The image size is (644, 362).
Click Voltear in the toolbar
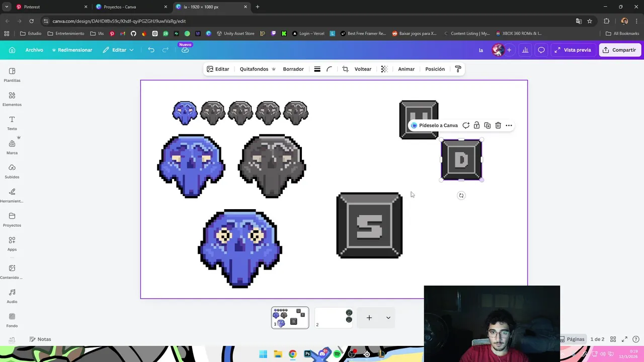click(363, 69)
